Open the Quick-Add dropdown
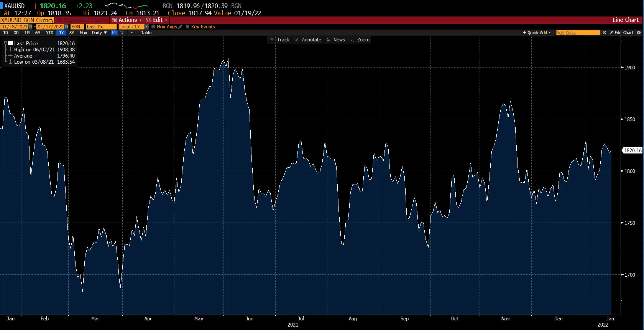Viewport: 644px width, 330px height. click(x=536, y=33)
